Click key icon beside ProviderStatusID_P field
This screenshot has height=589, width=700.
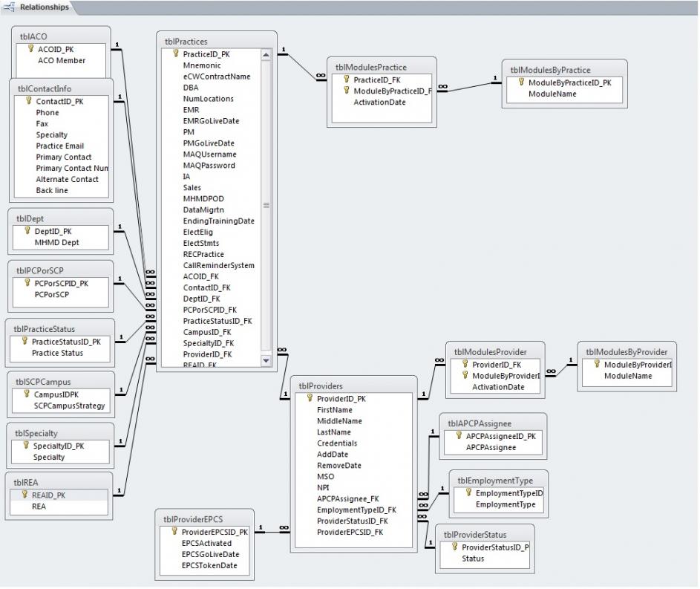pos(455,546)
